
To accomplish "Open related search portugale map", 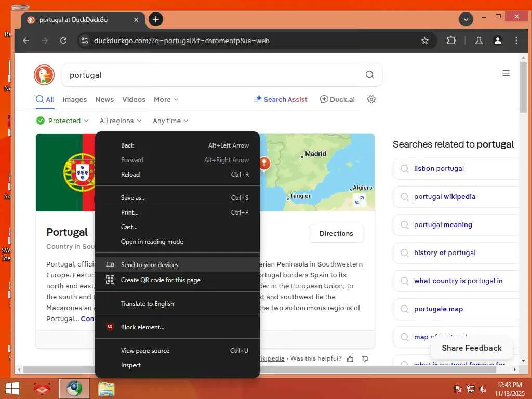I will coord(456,309).
